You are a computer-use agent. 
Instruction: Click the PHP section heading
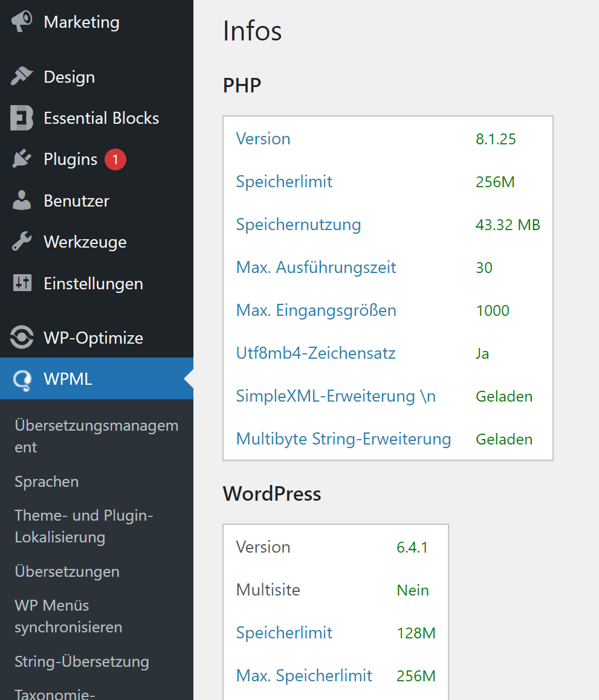tap(242, 85)
